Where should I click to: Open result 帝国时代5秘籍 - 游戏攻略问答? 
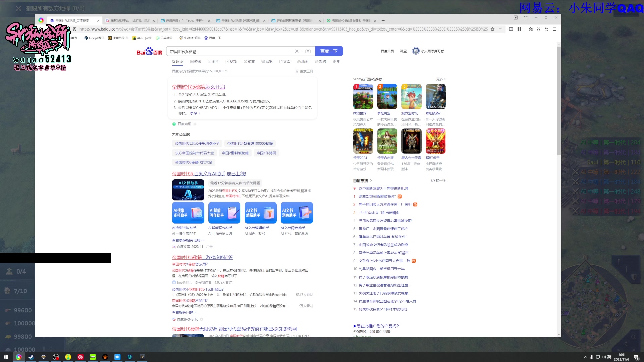click(x=202, y=258)
